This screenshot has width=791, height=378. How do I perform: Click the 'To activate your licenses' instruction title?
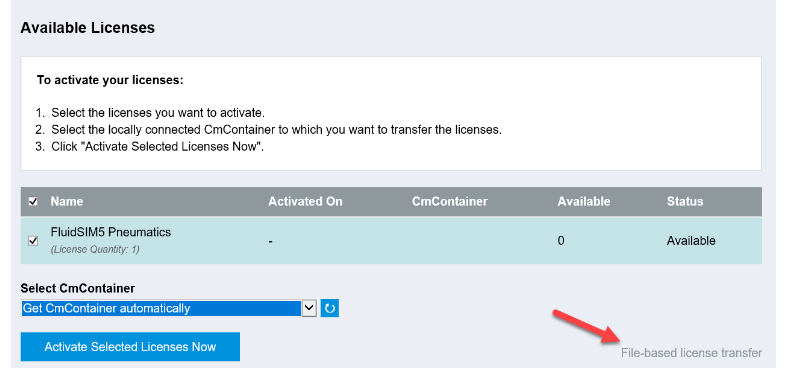110,80
